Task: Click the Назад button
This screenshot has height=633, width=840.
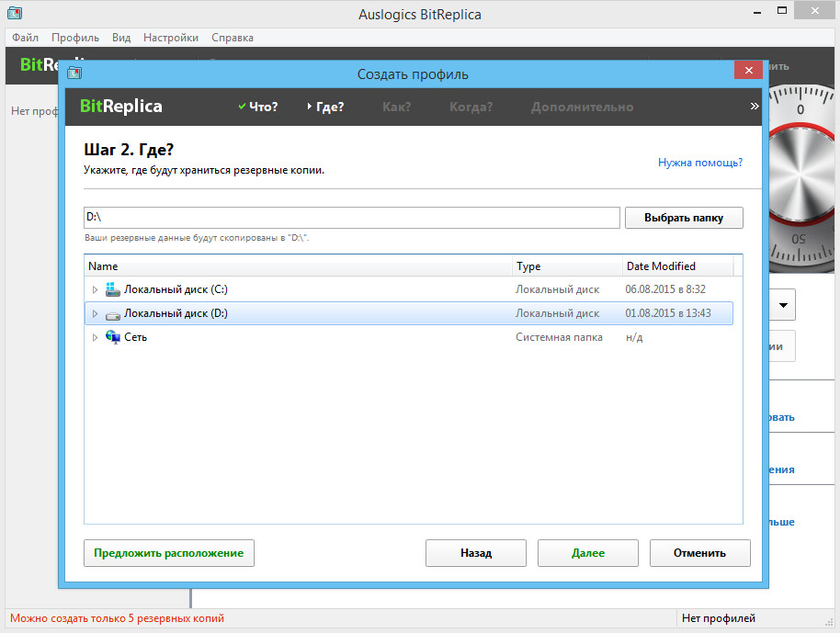Action: tap(476, 553)
